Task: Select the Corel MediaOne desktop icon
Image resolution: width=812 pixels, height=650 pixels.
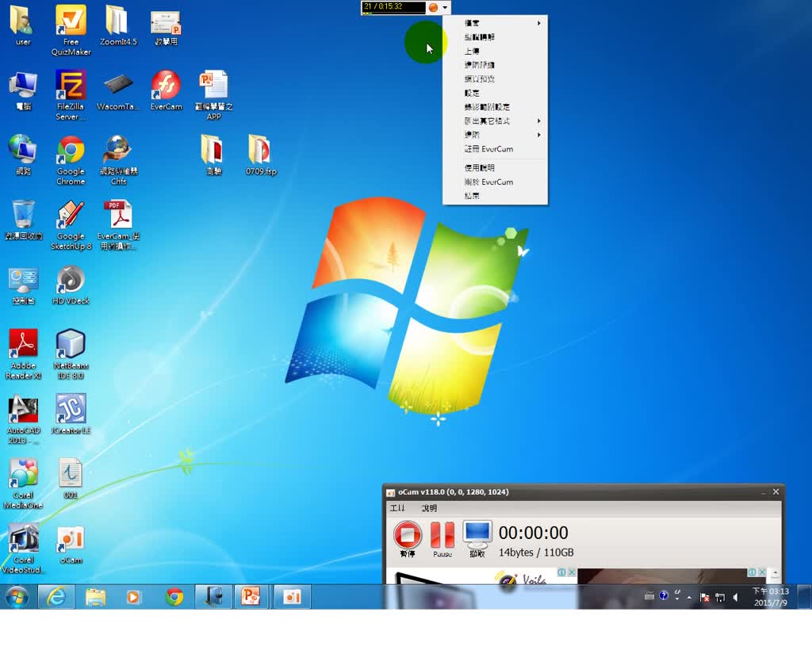Action: 23,484
